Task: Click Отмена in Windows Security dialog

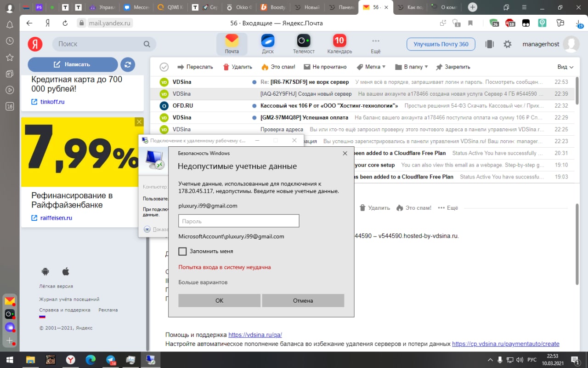Action: point(303,300)
